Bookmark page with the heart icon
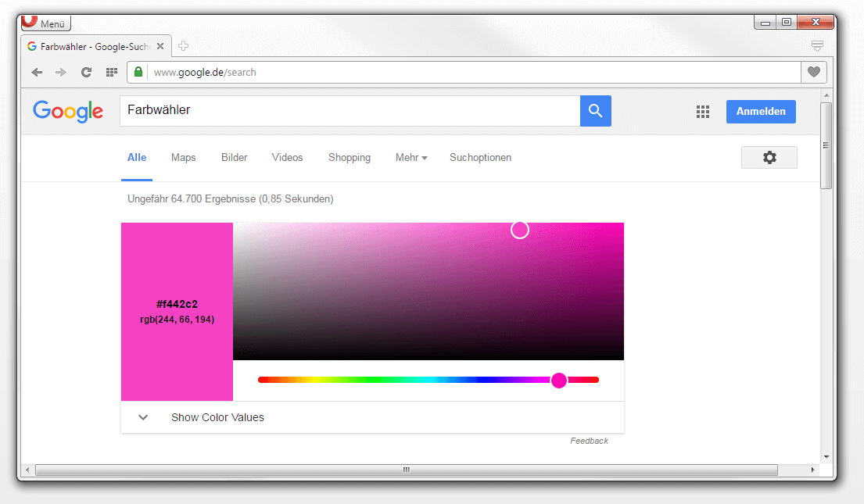 click(814, 72)
